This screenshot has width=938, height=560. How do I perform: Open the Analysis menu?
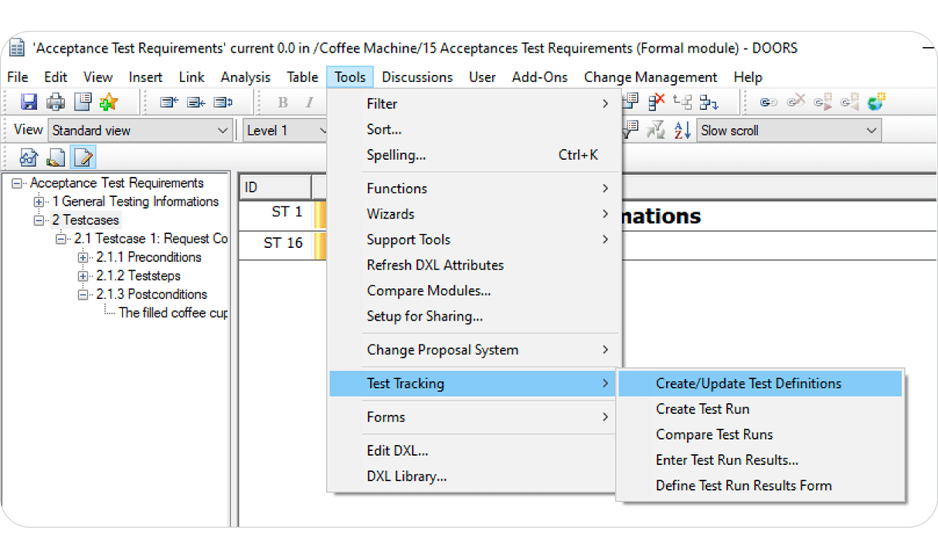(245, 76)
